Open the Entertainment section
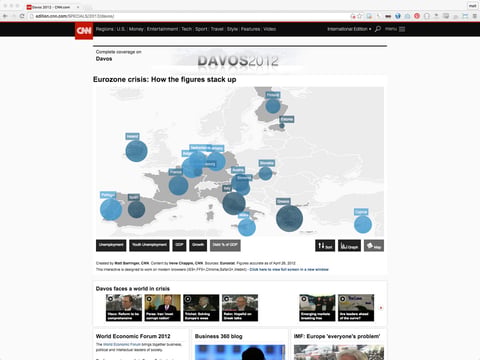This screenshot has width=480, height=360. (162, 29)
